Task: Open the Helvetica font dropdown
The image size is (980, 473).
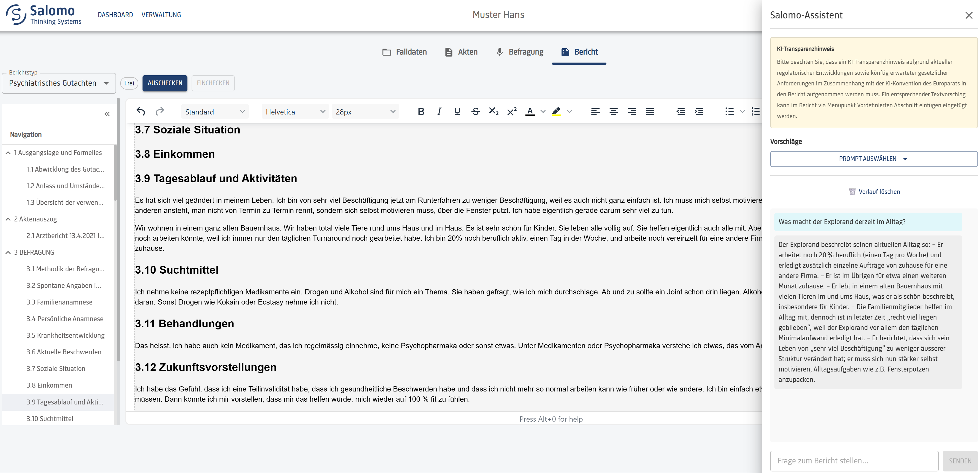Action: [295, 111]
